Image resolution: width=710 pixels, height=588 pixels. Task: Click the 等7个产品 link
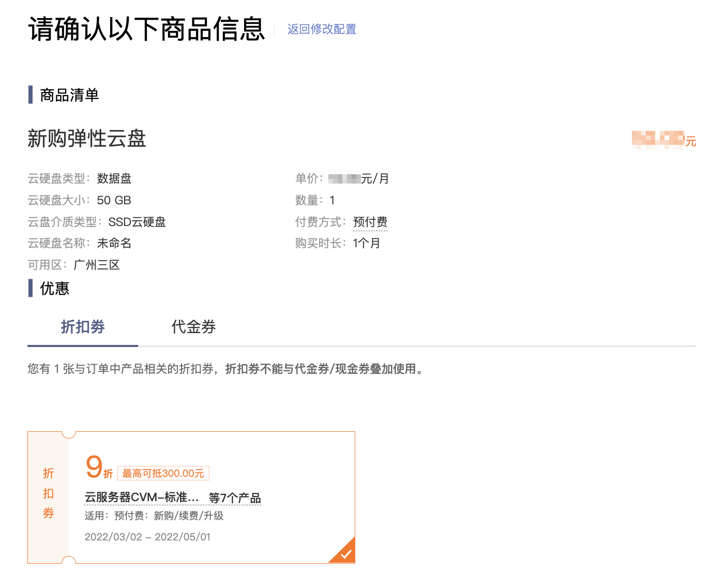pos(235,498)
